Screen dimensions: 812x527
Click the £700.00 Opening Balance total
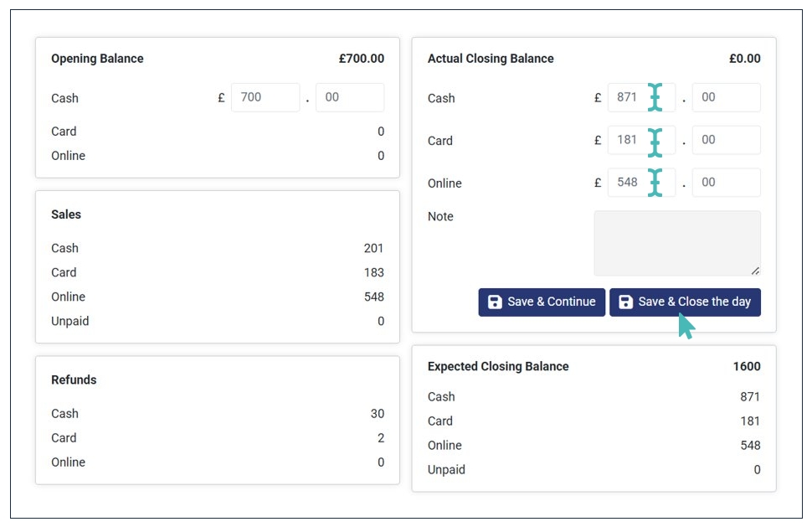362,59
